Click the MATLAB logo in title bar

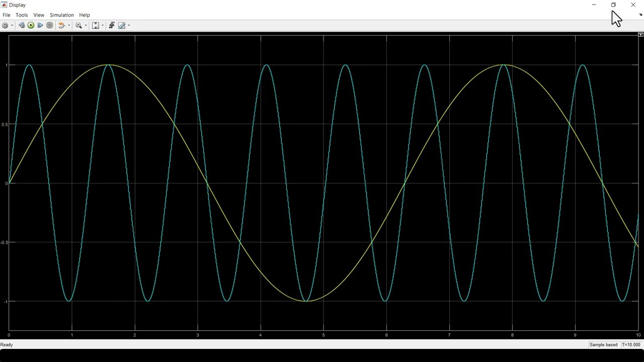pyautogui.click(x=5, y=5)
